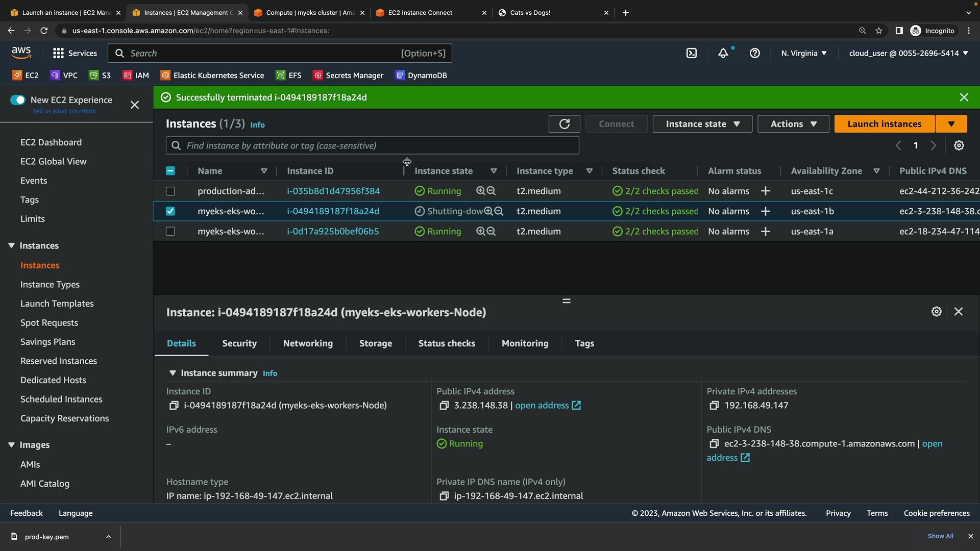Click the Launch instances button
This screenshot has height=551, width=980.
(884, 124)
